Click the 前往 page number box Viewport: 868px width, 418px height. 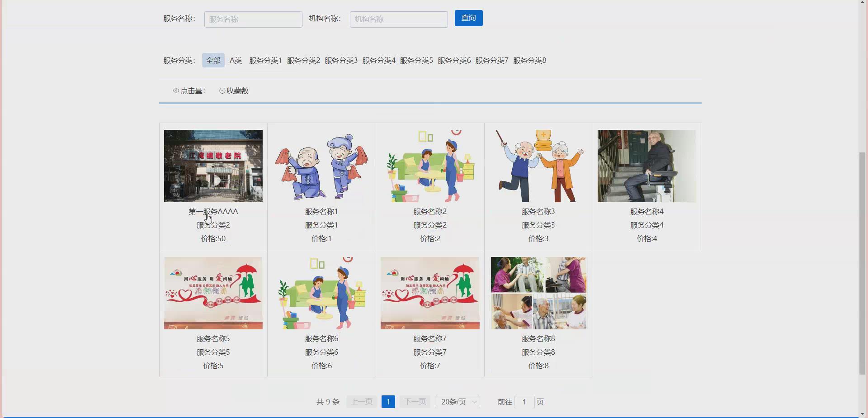click(x=524, y=402)
